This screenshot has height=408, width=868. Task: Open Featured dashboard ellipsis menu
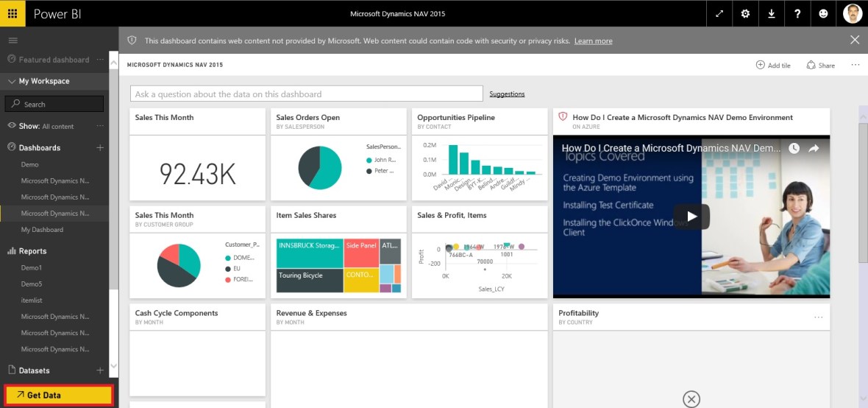click(x=101, y=60)
